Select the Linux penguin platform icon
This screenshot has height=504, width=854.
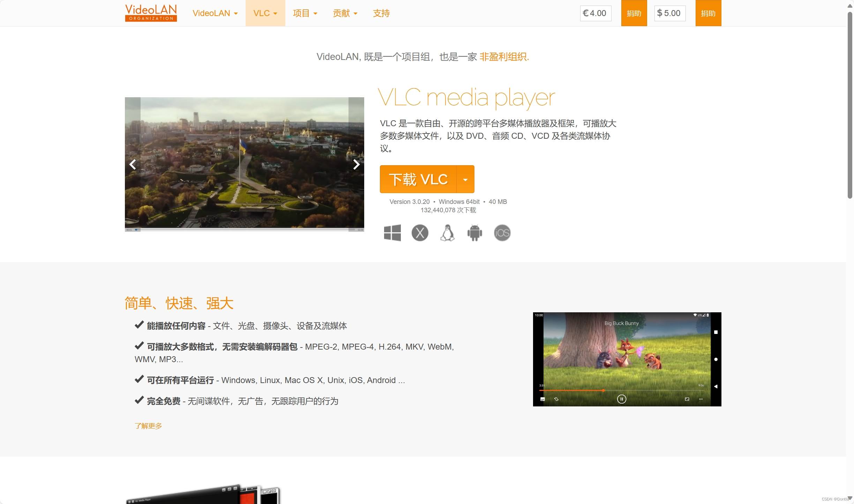(x=447, y=233)
